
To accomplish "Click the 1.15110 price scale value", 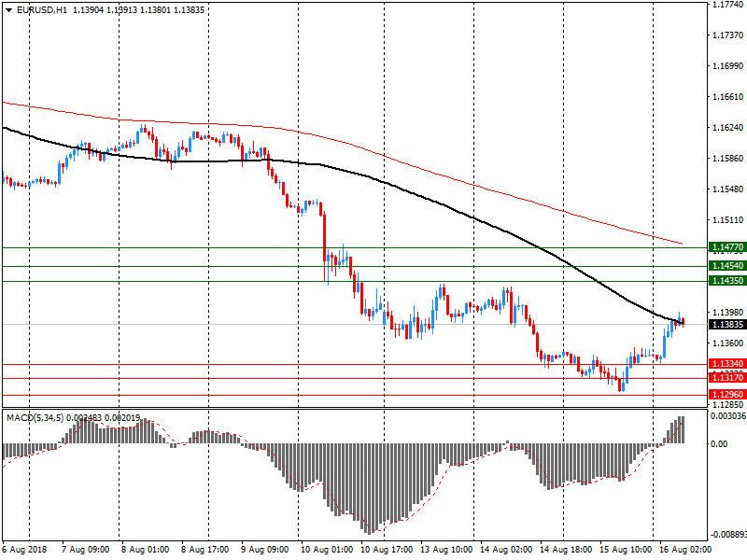I will [x=728, y=220].
